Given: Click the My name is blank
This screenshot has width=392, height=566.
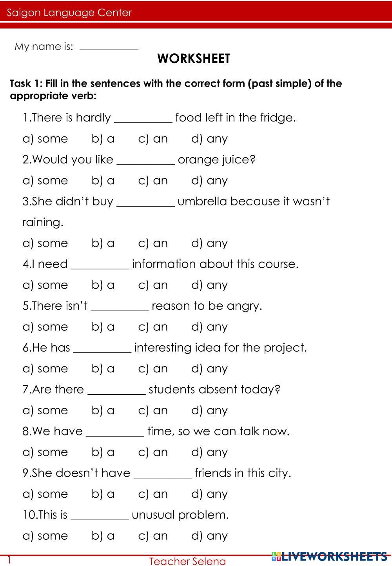Looking at the screenshot, I should pos(109,46).
